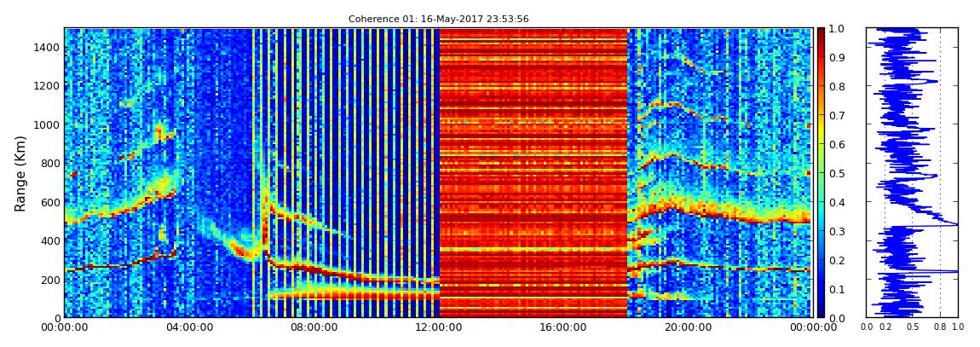
Task: Click the 0.2 tick label on profile plot
Action: (x=885, y=327)
